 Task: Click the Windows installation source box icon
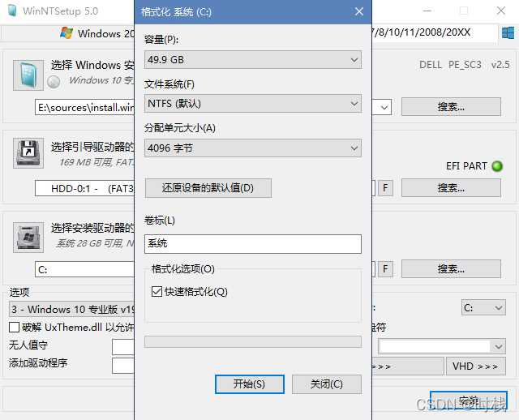28,75
